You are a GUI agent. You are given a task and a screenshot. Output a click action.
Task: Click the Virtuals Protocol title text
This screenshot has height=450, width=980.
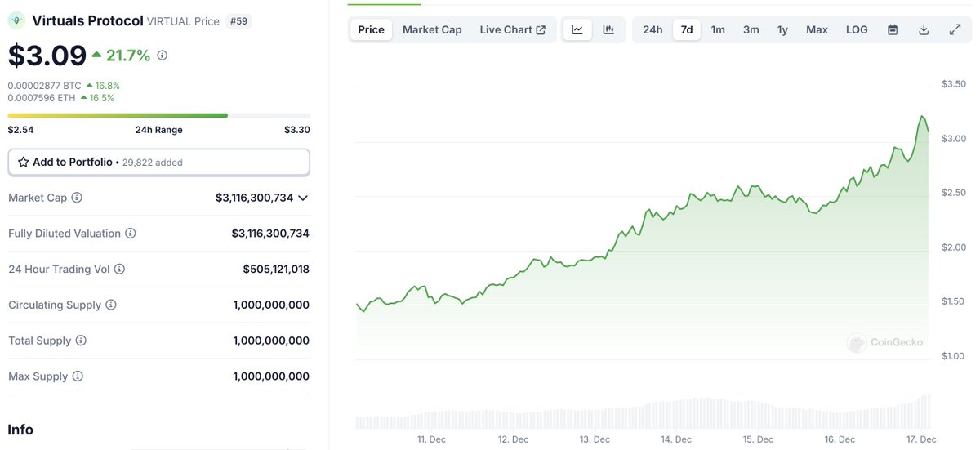click(x=87, y=20)
